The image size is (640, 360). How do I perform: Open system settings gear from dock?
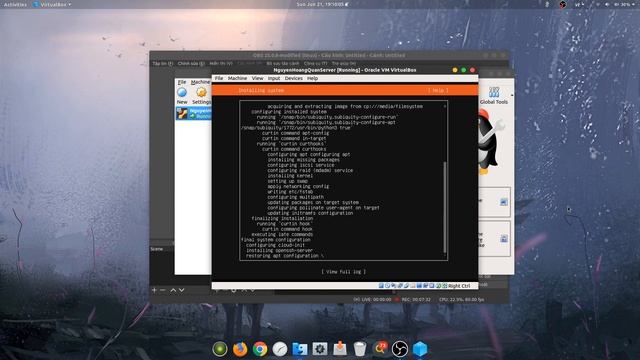(320, 349)
